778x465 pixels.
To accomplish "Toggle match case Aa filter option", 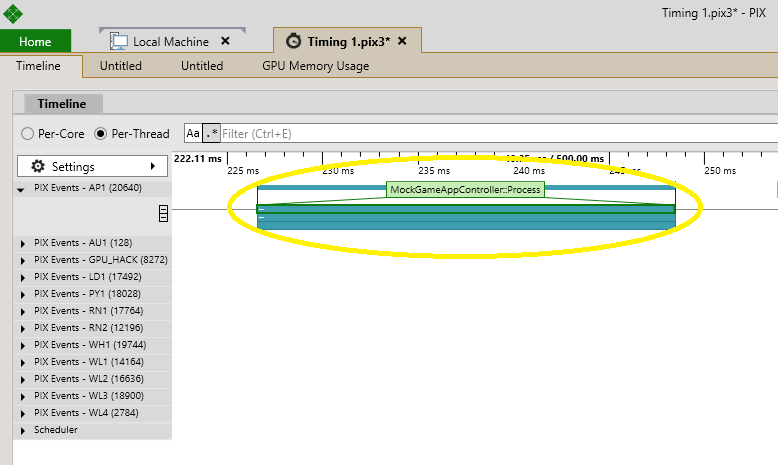I will [193, 133].
